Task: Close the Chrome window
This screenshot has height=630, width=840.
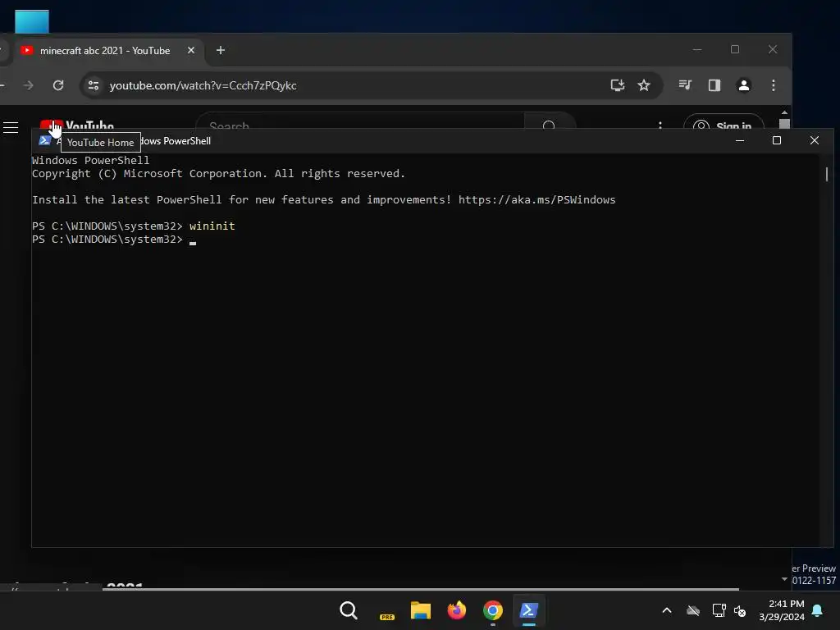Action: pos(773,49)
